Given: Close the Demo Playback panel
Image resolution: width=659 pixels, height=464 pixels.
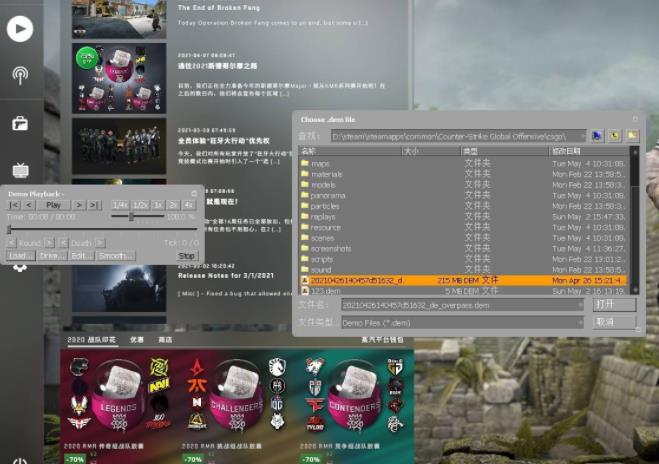Looking at the screenshot, I should coord(194,194).
